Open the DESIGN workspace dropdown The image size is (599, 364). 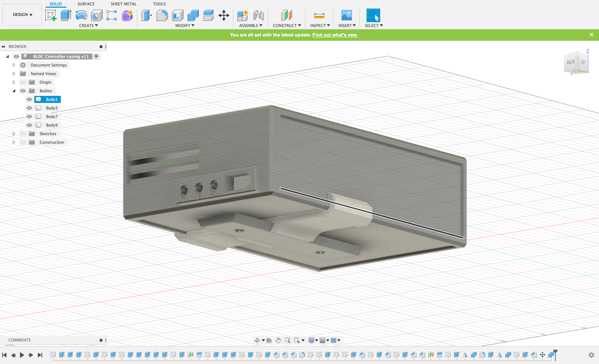point(22,15)
